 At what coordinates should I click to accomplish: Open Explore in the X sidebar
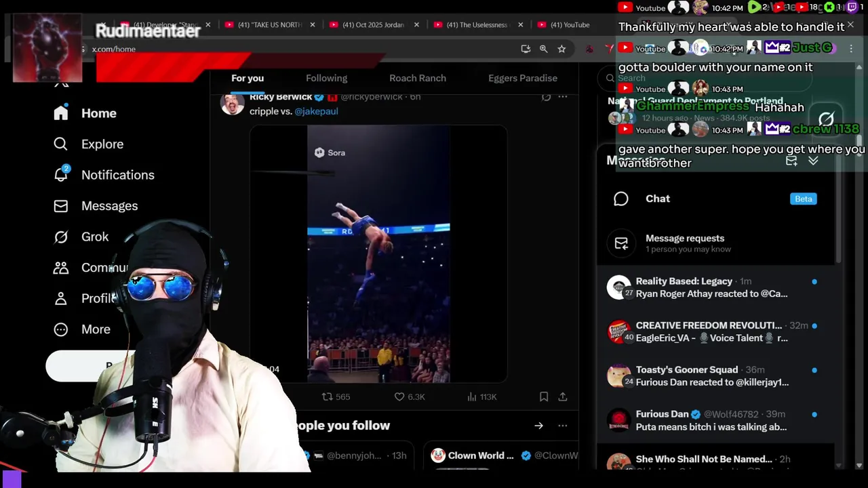(89, 144)
